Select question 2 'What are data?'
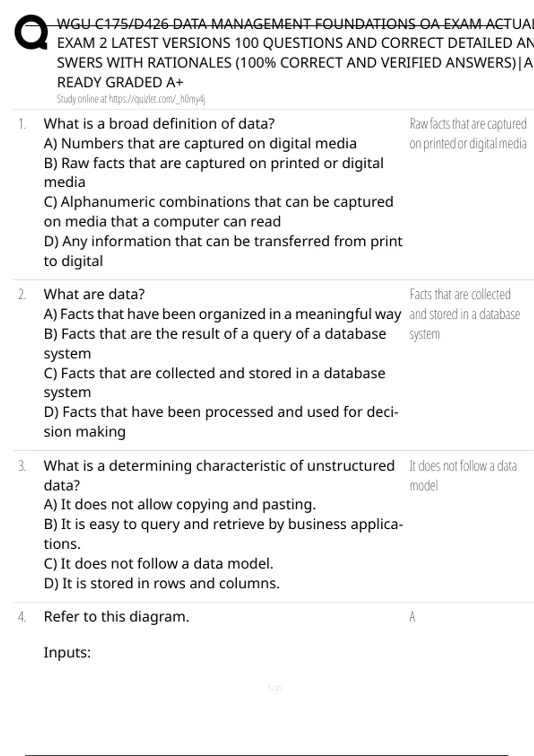Screen dimensions: 534x756 [94, 294]
